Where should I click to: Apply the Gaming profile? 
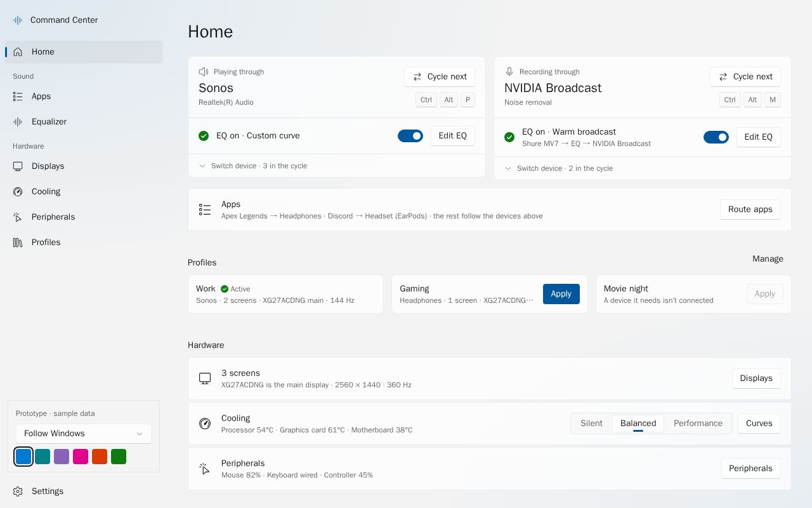561,294
